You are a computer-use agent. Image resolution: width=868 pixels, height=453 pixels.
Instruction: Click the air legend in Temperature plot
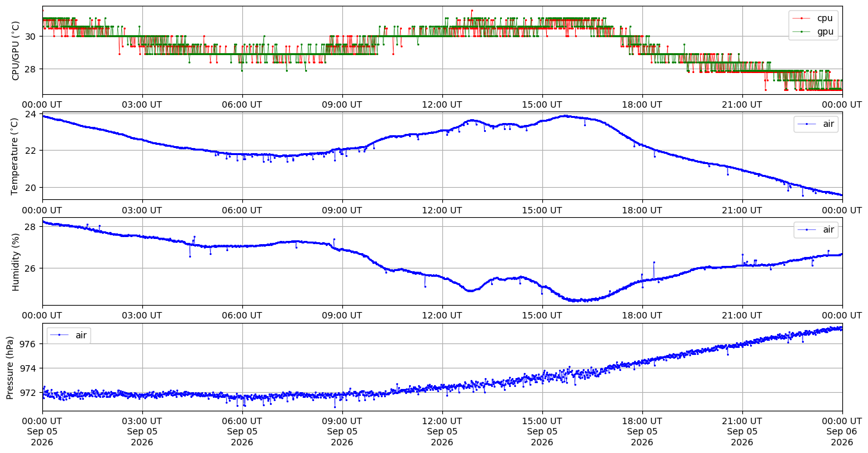[x=816, y=124]
